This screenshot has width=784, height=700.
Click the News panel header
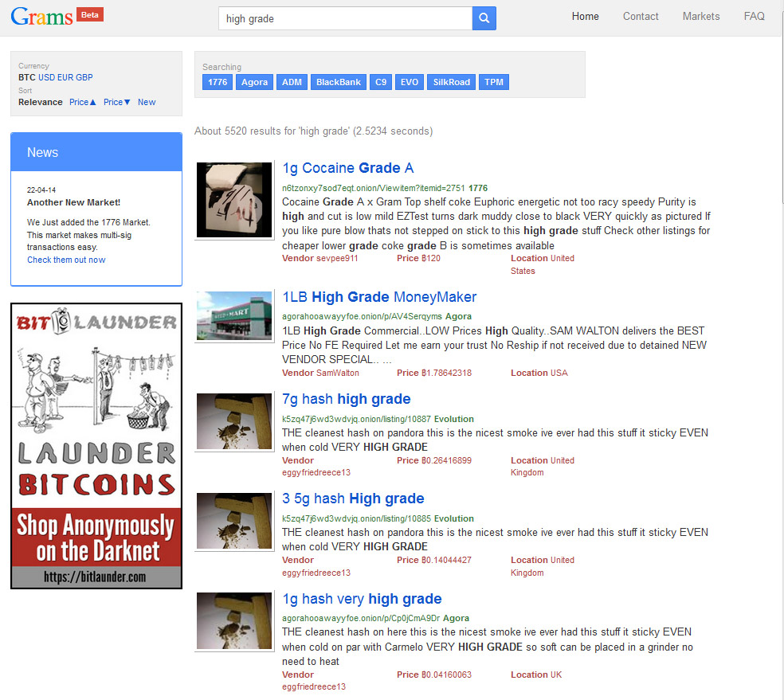click(96, 152)
